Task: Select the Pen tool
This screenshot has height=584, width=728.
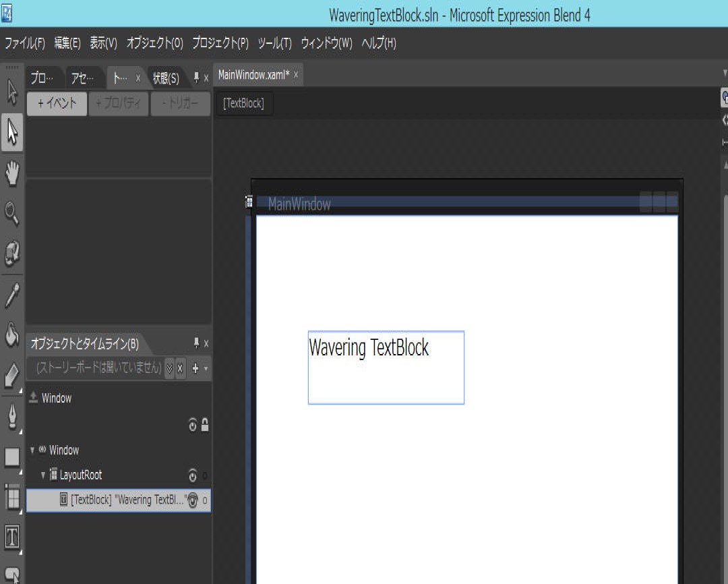Action: 12,416
